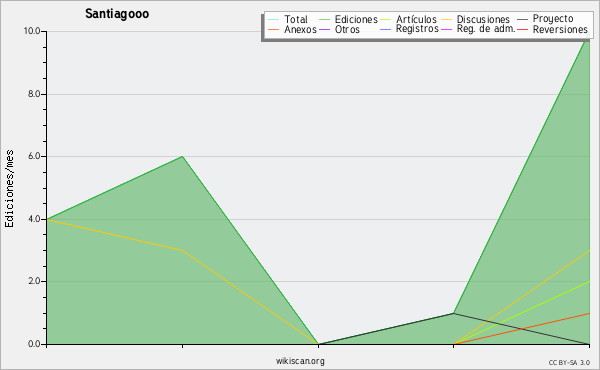
Task: Click the Proyecto legend label
Action: pyautogui.click(x=553, y=18)
